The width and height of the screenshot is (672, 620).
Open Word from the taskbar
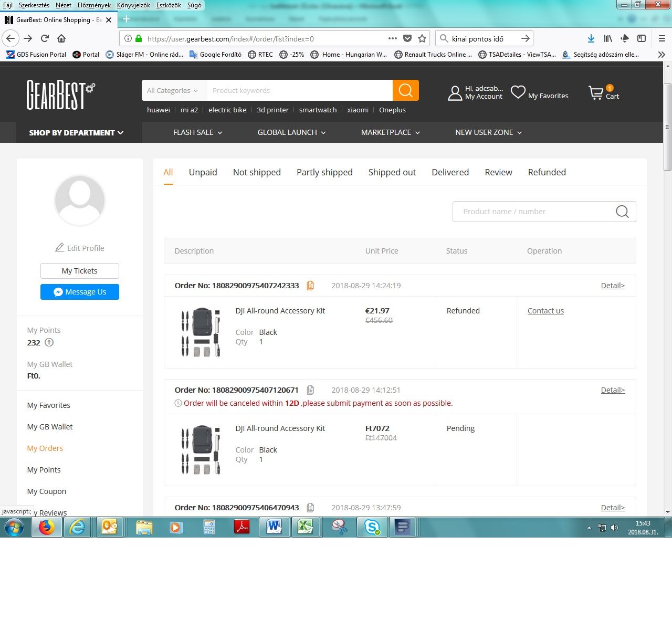tap(274, 527)
